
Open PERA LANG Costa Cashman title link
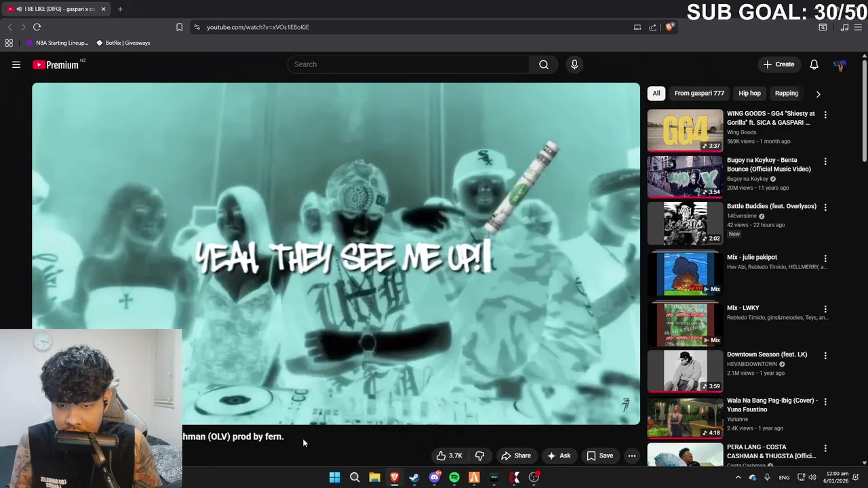771,451
